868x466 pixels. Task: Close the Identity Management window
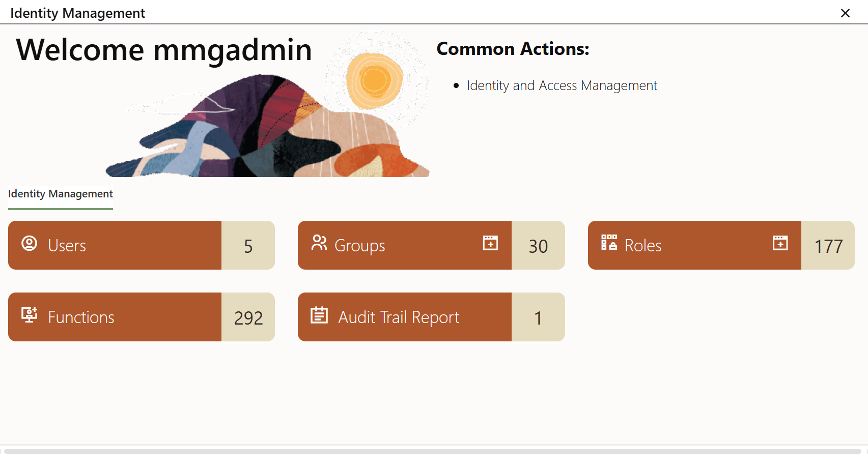coord(845,13)
